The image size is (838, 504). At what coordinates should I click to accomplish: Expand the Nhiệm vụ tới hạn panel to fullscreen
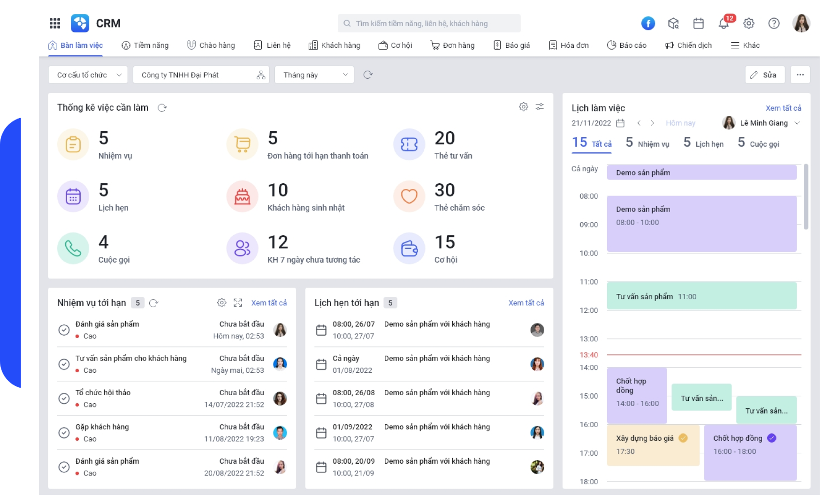pyautogui.click(x=238, y=303)
